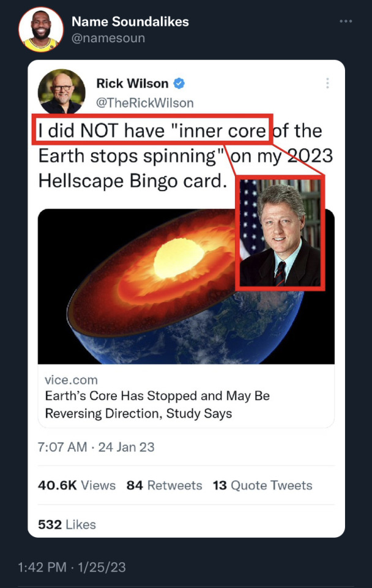
Task: Click the blue verified badge icon
Action: (x=180, y=83)
